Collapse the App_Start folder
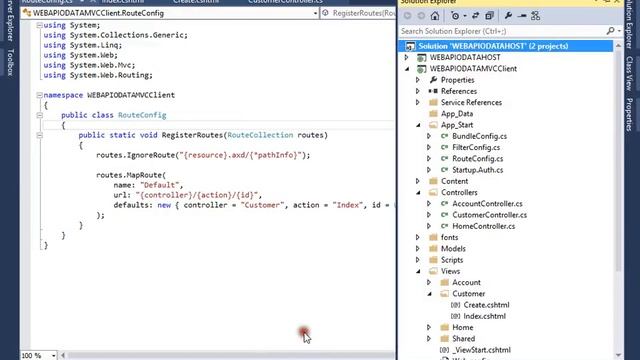This screenshot has height=360, width=640. [x=418, y=125]
